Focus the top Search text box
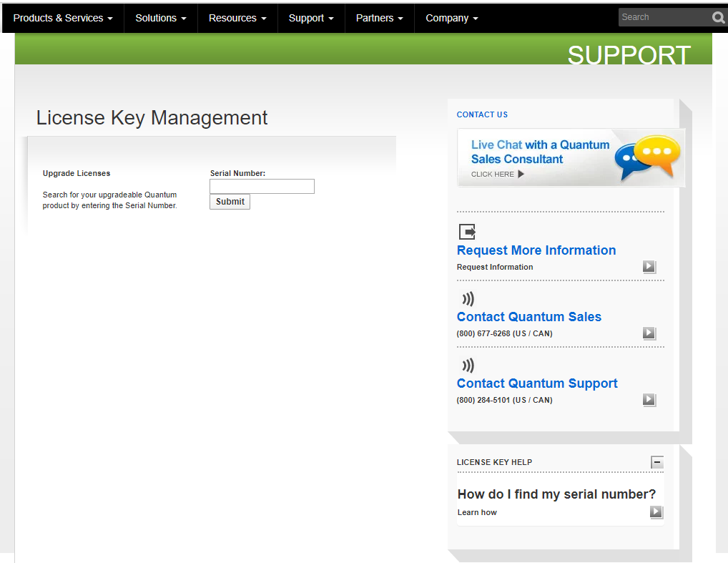Viewport: 728px width, 563px height. pyautogui.click(x=663, y=17)
